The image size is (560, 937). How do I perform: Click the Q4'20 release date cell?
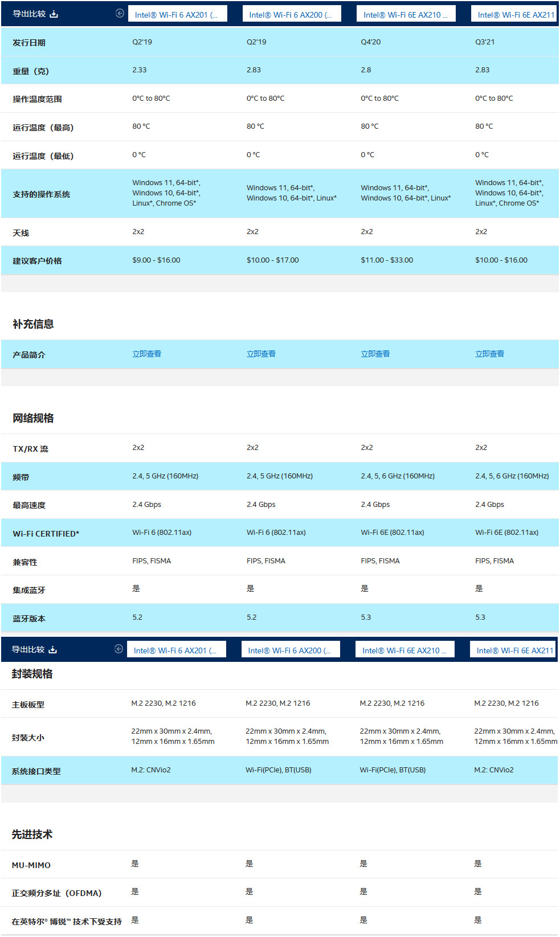pos(371,42)
